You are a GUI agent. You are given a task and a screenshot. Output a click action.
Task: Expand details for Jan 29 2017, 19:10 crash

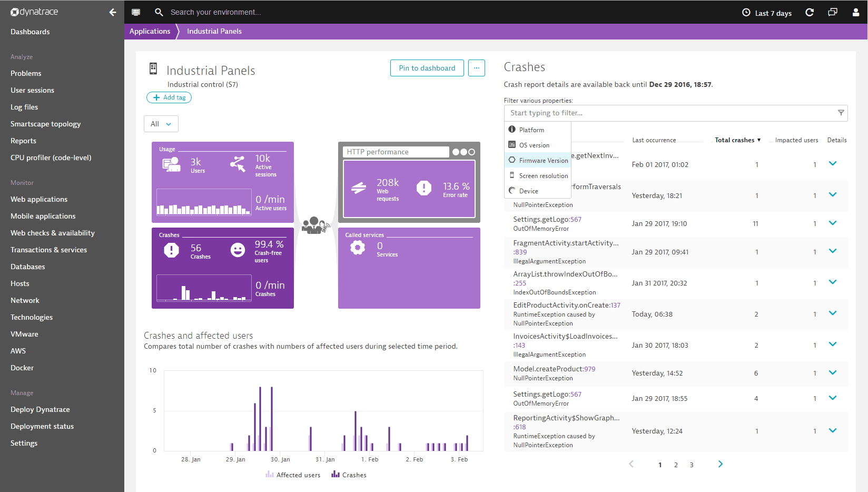(x=833, y=223)
